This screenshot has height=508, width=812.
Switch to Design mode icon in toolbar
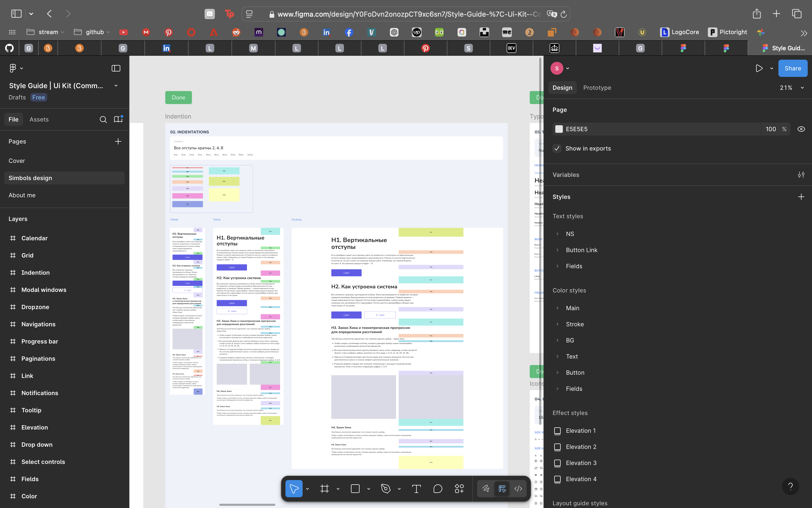(x=502, y=489)
